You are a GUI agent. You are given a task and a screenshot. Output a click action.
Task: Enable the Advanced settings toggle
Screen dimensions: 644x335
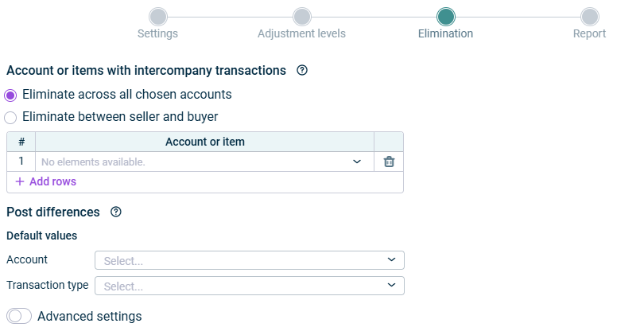[19, 316]
